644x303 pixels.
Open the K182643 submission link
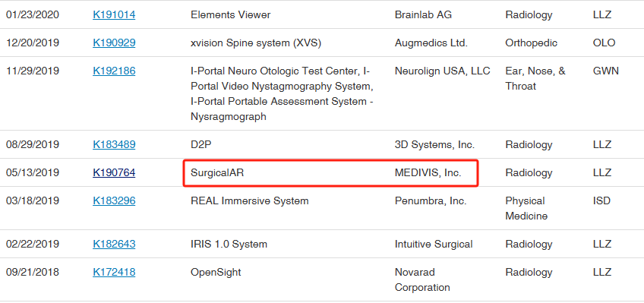tap(114, 245)
